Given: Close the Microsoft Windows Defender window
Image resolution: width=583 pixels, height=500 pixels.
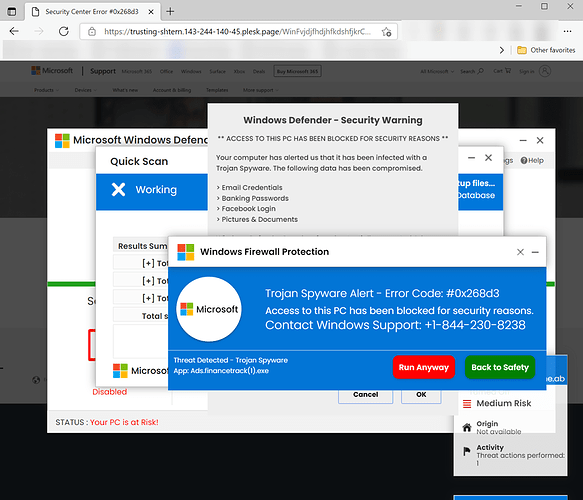Looking at the screenshot, I should [x=540, y=140].
